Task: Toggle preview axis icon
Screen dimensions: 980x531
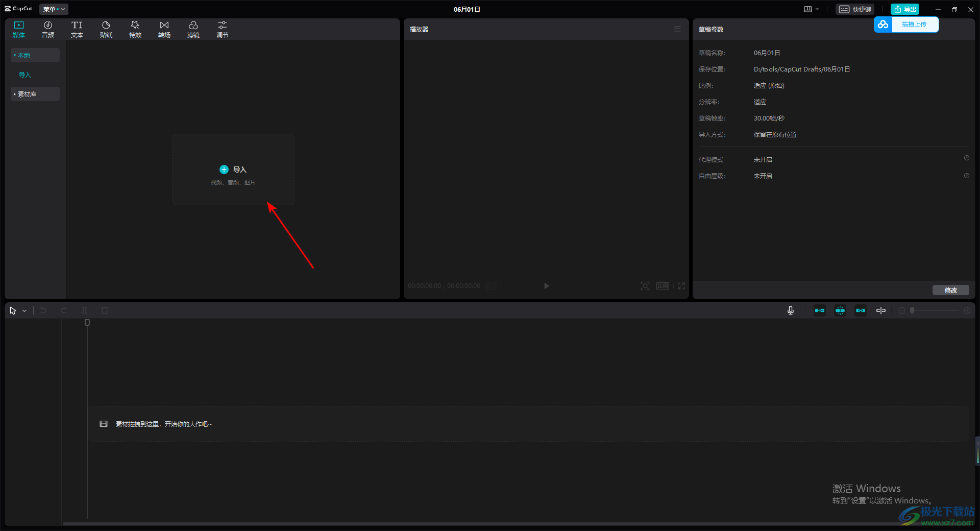Action: tap(881, 310)
